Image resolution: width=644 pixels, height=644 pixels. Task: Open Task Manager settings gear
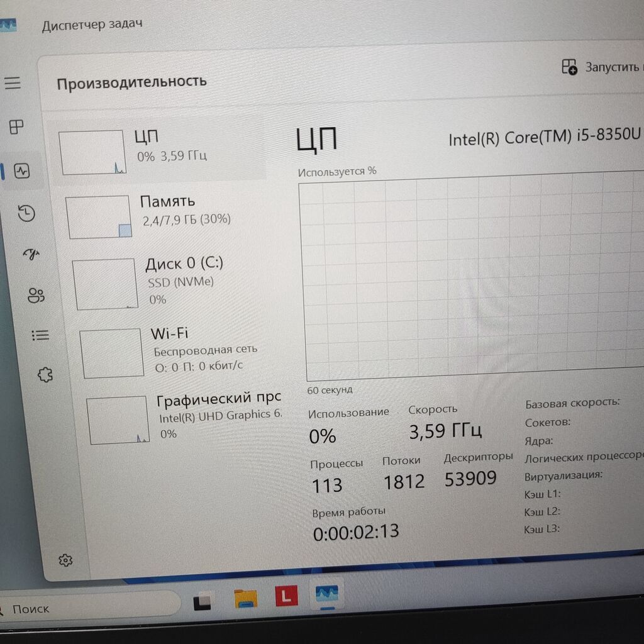coord(65,560)
